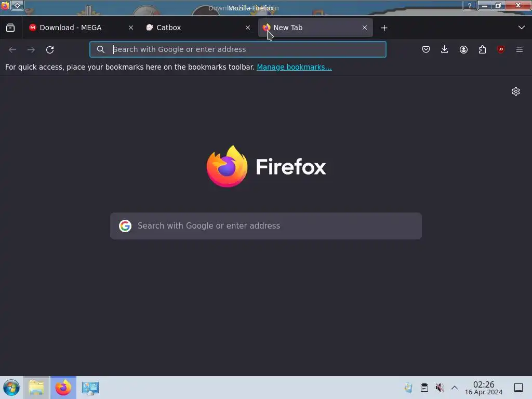Image resolution: width=532 pixels, height=399 pixels.
Task: Click title bar help question mark
Action: click(470, 6)
